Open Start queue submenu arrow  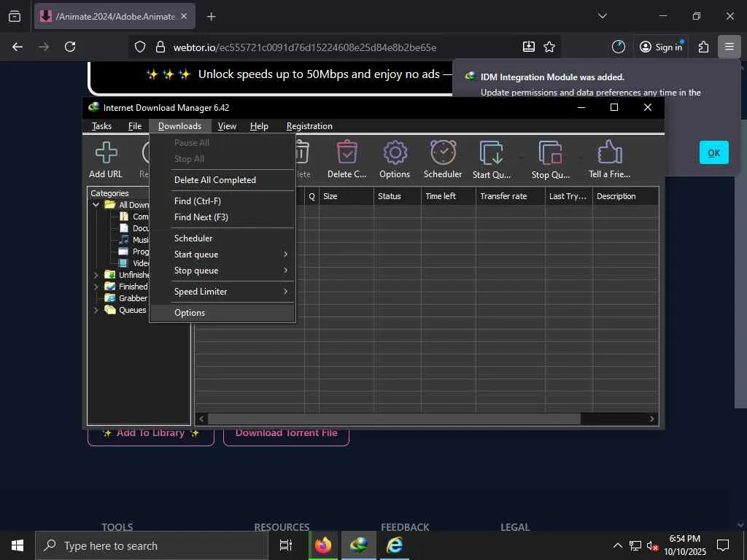(285, 254)
